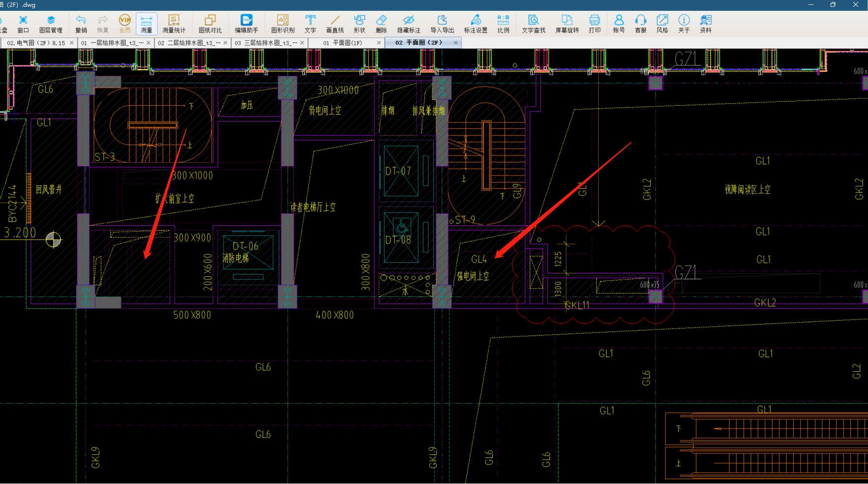Click the 打印 print icon
Viewport: 868px width, 484px height.
tap(595, 24)
